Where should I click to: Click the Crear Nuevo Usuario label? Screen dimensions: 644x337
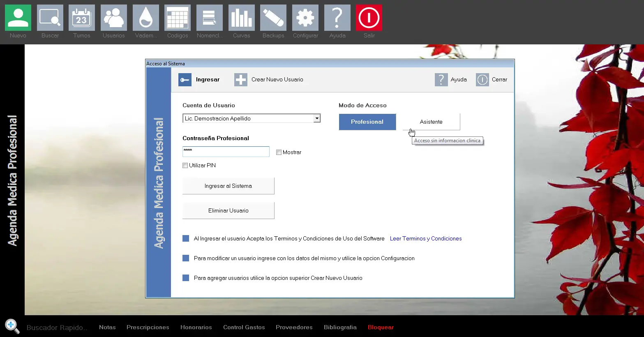277,80
